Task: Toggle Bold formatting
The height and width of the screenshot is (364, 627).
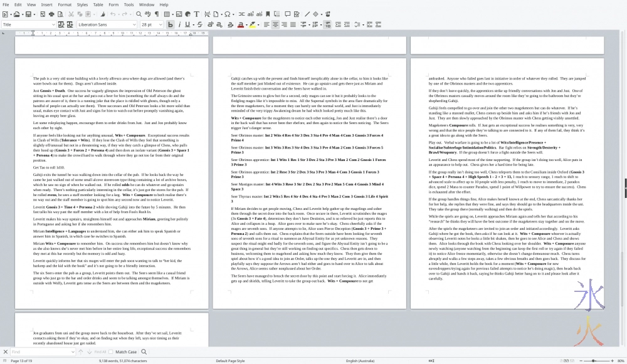Action: click(170, 24)
